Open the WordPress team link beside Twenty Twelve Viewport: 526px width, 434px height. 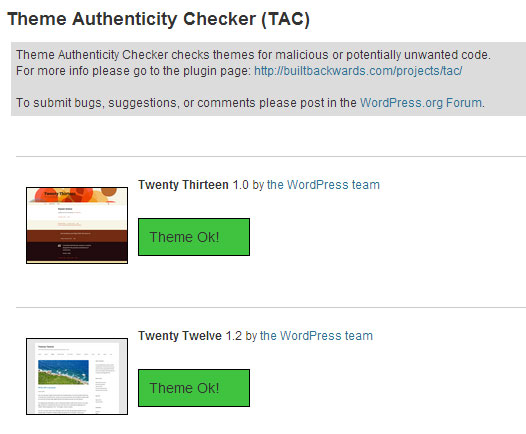tap(316, 336)
